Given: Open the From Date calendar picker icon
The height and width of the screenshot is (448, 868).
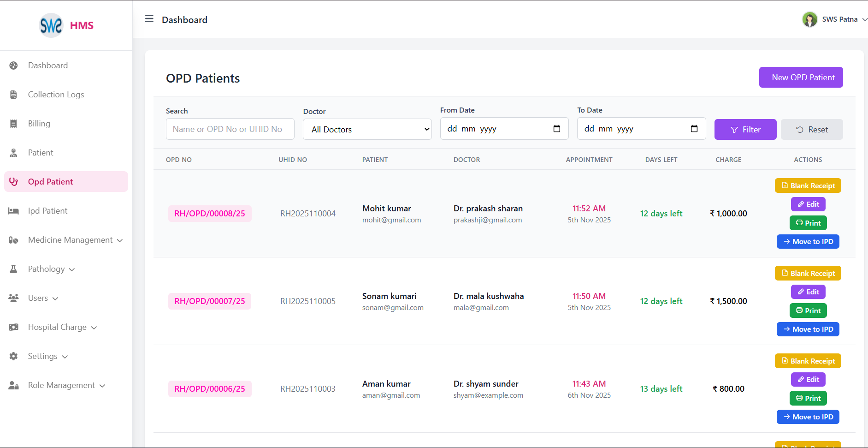Looking at the screenshot, I should (x=556, y=129).
